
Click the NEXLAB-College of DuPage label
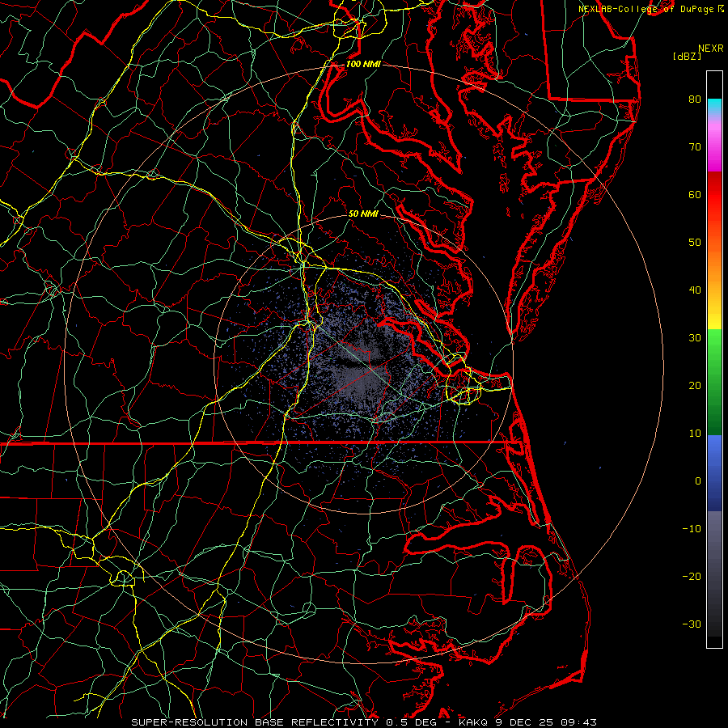click(647, 8)
